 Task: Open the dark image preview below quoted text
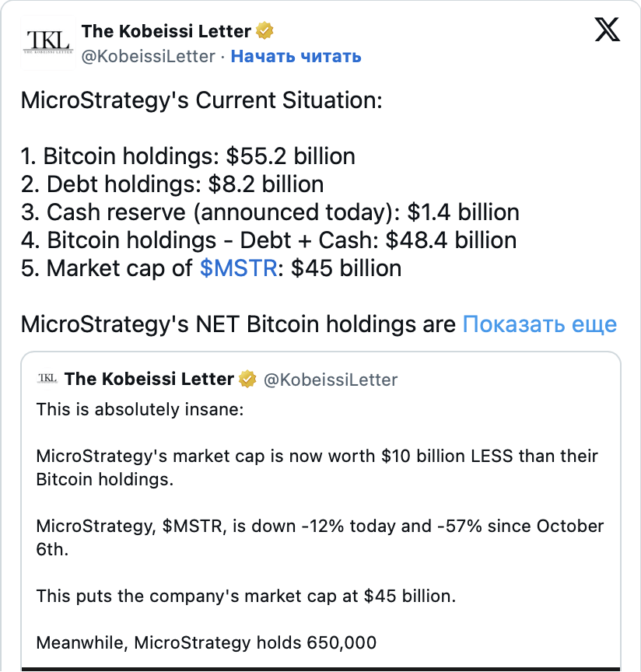[320, 668]
